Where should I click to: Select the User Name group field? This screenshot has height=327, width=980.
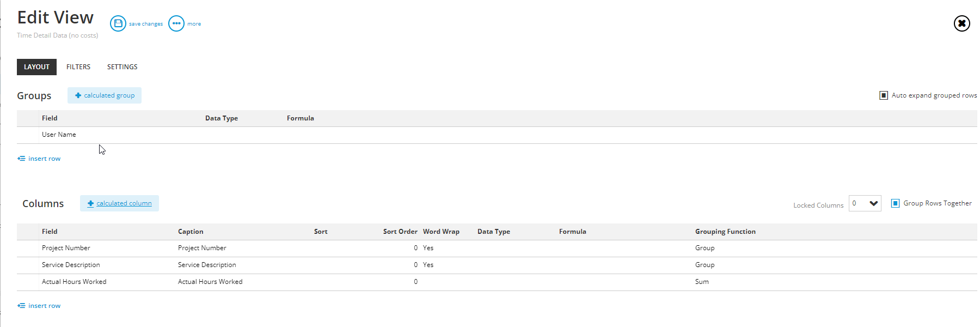coord(59,135)
